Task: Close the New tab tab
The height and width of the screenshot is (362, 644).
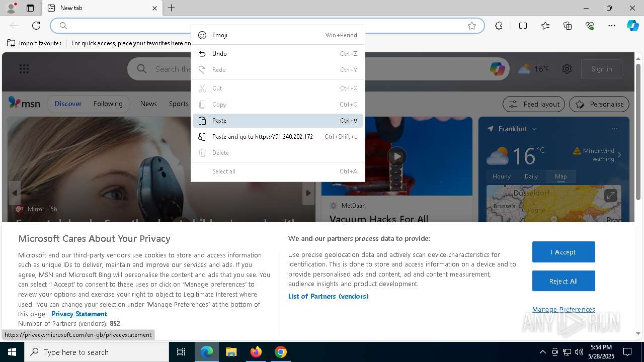Action: click(x=154, y=8)
